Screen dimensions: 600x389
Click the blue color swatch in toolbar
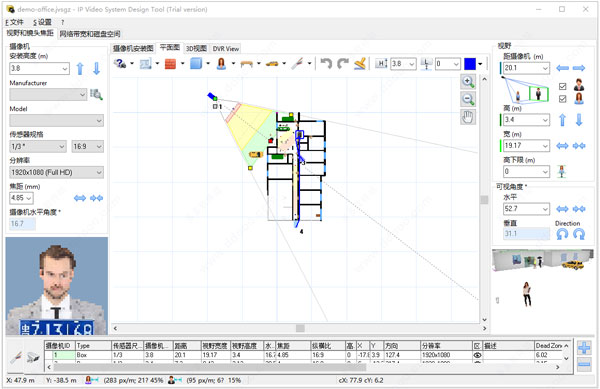[470, 64]
